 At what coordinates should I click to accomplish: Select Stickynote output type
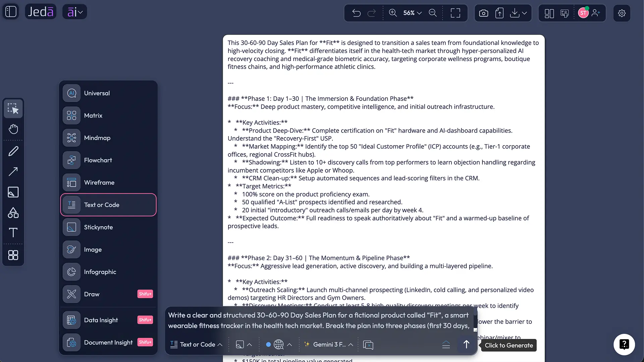(108, 227)
